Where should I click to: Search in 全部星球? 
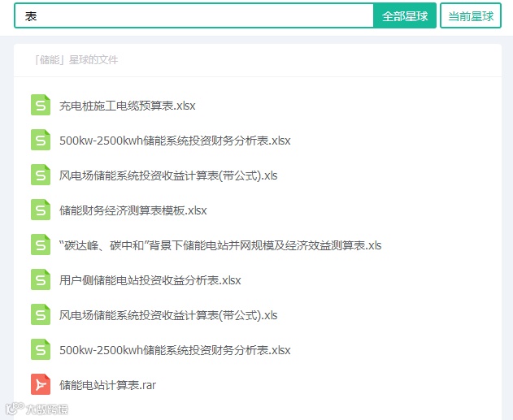[405, 15]
